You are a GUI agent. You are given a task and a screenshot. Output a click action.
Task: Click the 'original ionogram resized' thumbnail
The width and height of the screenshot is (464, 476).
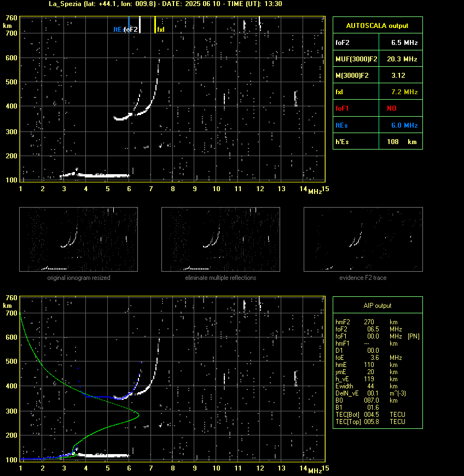(x=79, y=239)
